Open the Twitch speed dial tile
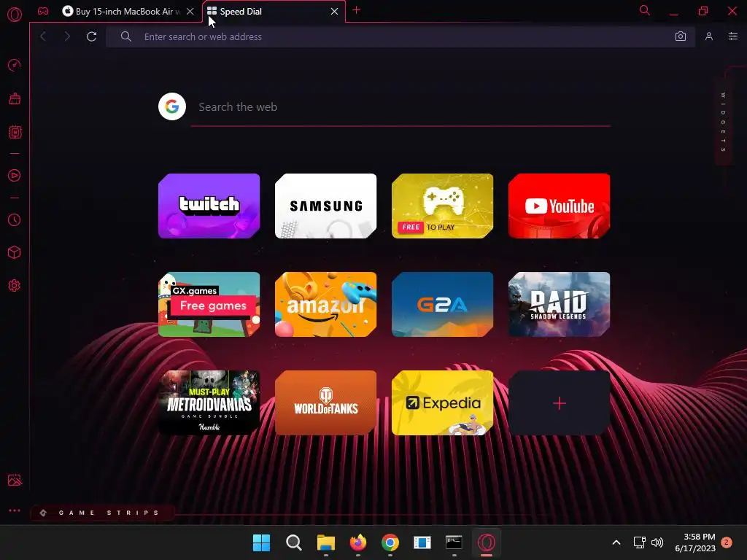The image size is (747, 560). pos(209,206)
